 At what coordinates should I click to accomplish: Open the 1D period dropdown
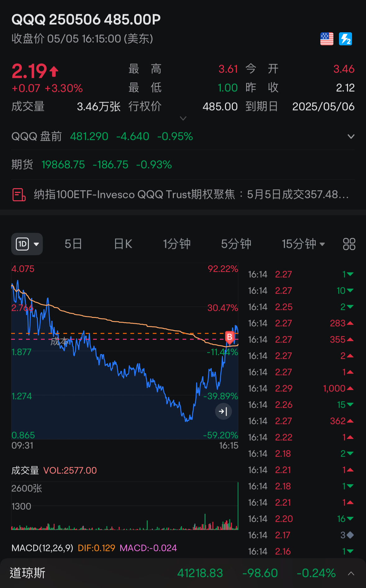coord(27,244)
